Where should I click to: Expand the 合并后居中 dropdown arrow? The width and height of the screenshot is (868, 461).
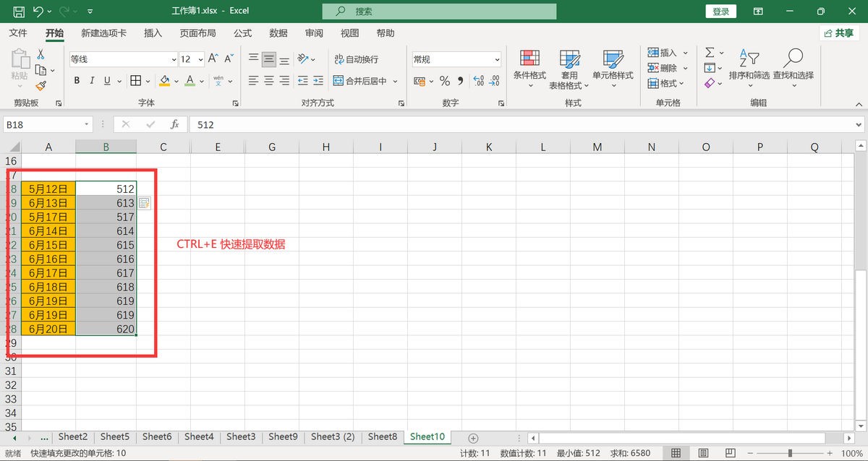[x=396, y=81]
